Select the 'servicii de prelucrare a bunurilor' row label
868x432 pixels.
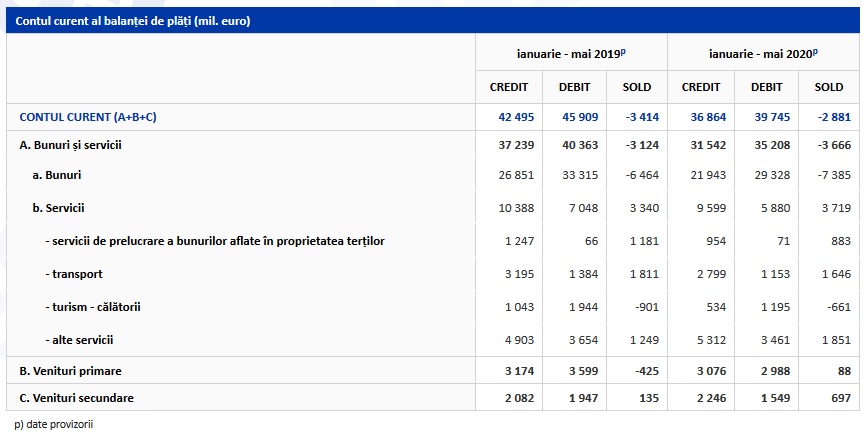tap(215, 241)
